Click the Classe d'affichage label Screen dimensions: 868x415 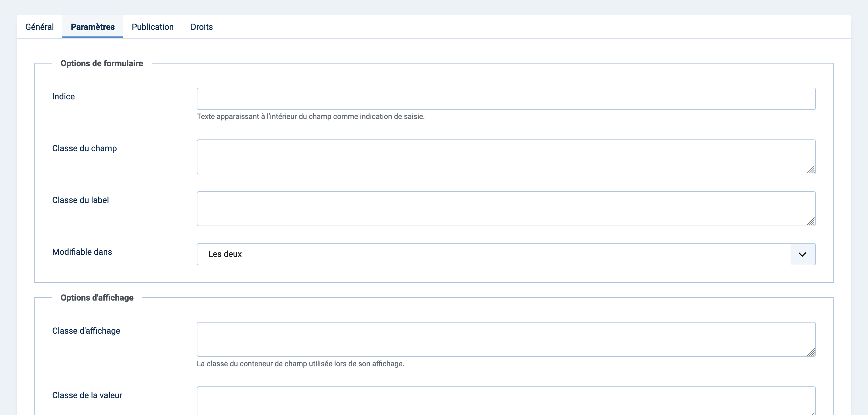(x=86, y=331)
